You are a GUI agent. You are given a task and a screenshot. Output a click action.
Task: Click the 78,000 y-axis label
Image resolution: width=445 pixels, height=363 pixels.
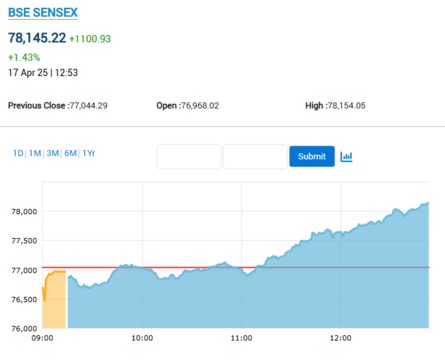[24, 212]
